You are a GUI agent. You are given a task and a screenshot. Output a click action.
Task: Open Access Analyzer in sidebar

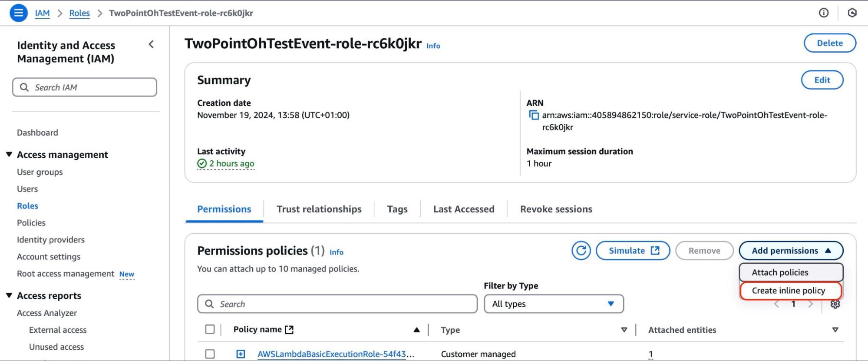(47, 313)
